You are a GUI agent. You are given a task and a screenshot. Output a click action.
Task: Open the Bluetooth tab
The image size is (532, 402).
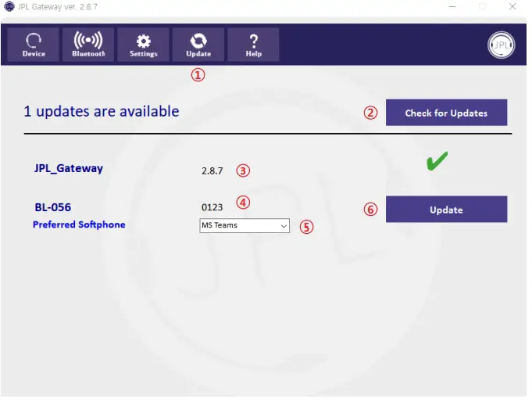click(88, 45)
